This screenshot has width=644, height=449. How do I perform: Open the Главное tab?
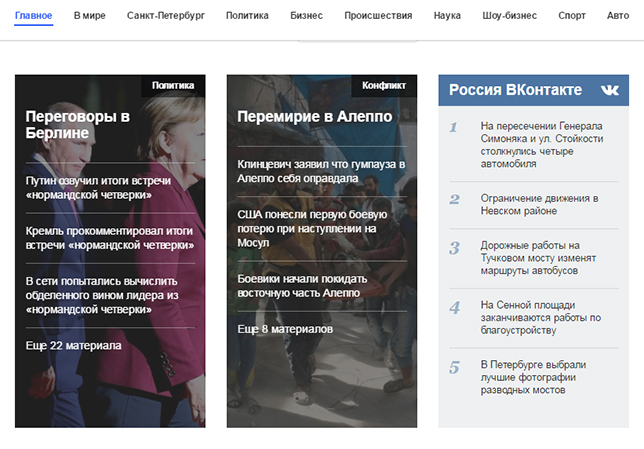(33, 16)
